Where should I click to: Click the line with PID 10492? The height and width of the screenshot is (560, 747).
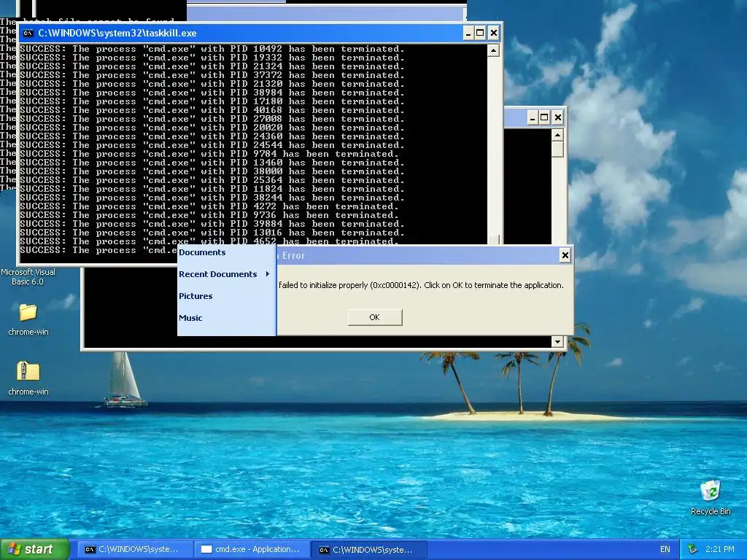212,49
